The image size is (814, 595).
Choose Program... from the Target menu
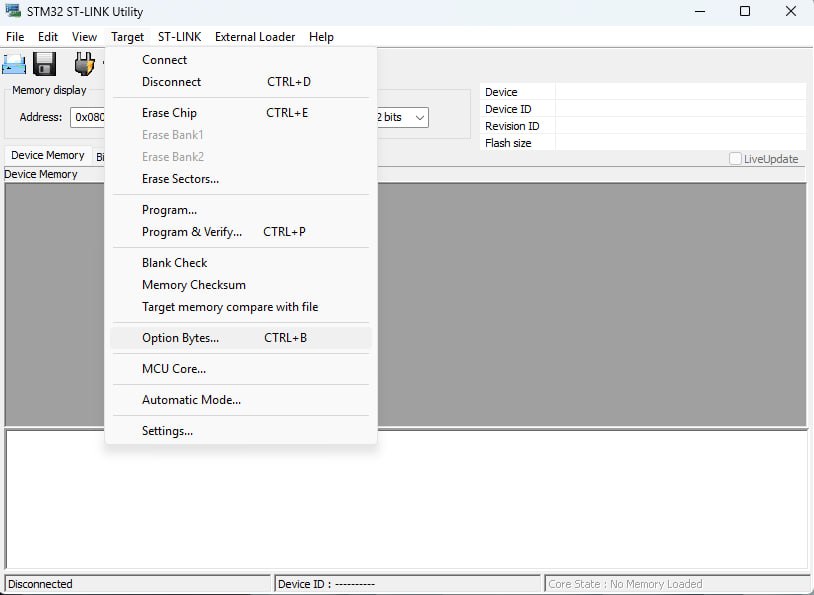241,210
